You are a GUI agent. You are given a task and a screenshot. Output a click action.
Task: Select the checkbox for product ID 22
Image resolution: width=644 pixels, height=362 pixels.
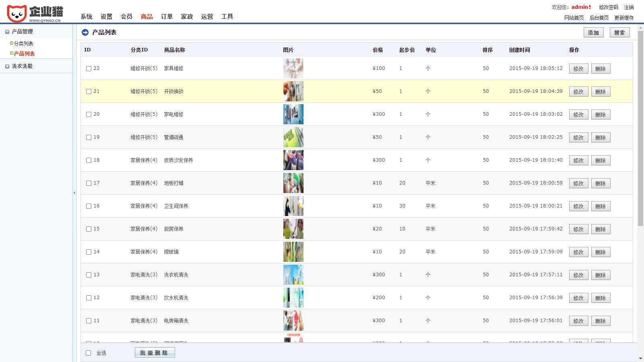click(89, 68)
